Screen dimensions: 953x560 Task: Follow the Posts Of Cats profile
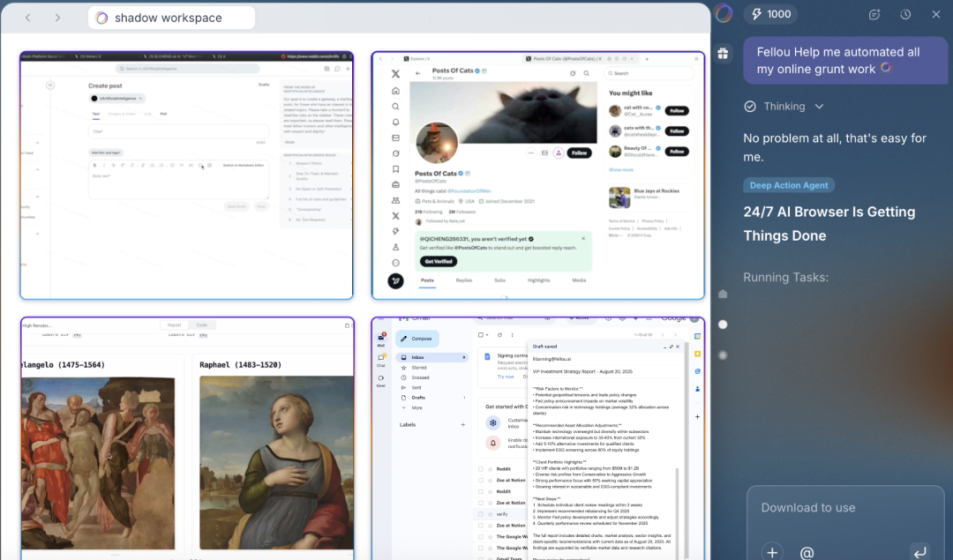(578, 153)
